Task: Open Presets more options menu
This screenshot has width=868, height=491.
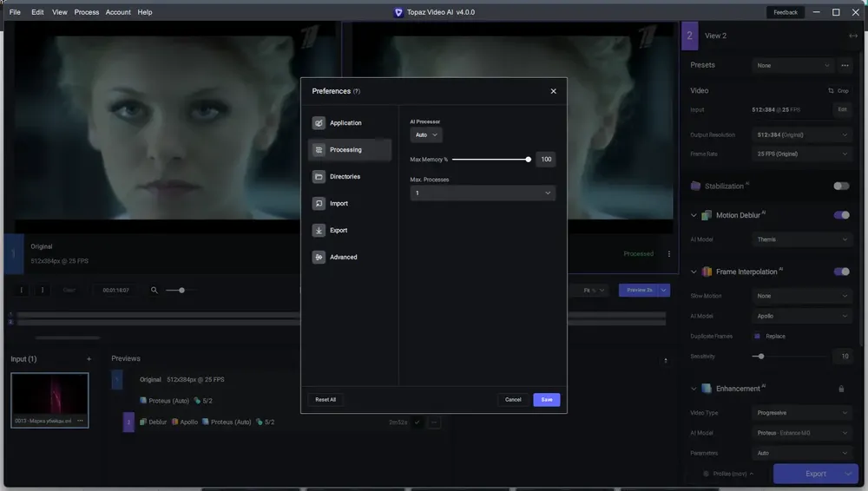Action: coord(845,65)
